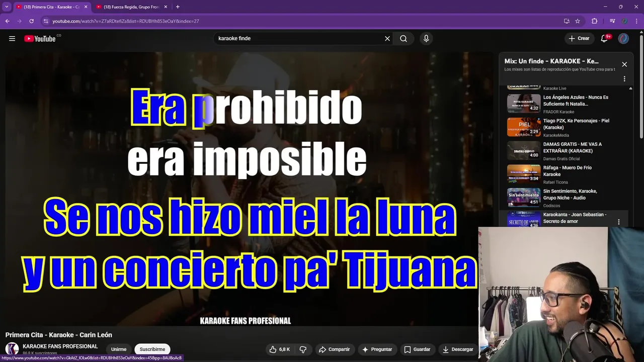Click the Compartir share button
Image resolution: width=644 pixels, height=362 pixels.
[334, 349]
